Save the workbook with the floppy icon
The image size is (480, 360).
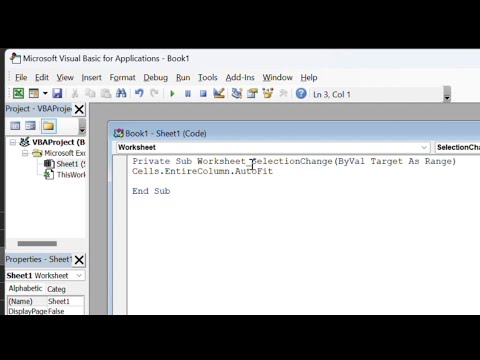(57, 93)
